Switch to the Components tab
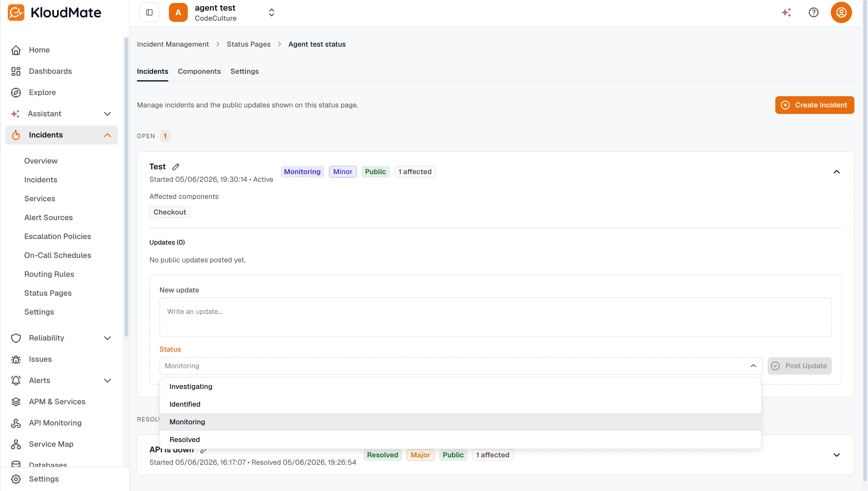Image resolution: width=868 pixels, height=491 pixels. click(199, 71)
